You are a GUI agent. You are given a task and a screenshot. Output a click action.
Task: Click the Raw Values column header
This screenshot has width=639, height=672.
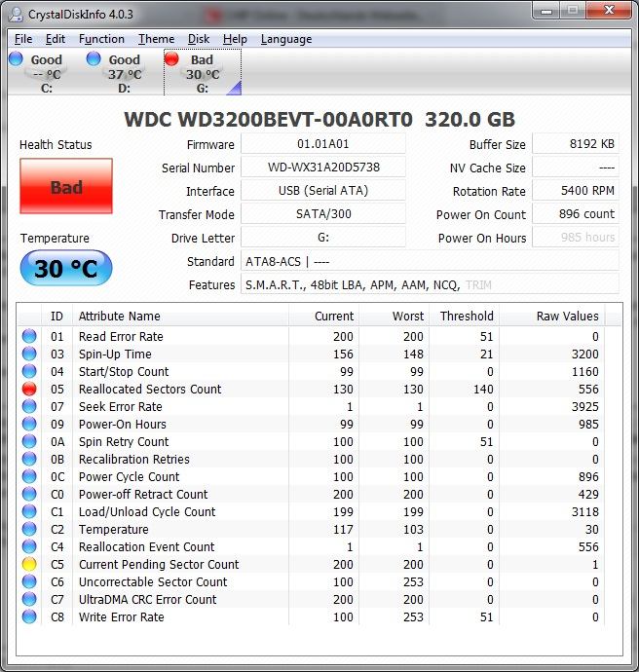(x=552, y=317)
